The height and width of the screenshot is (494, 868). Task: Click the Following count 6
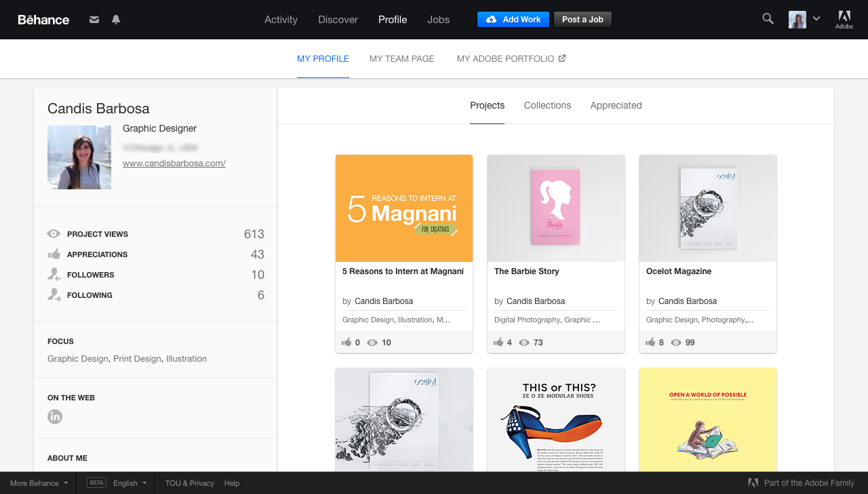261,295
